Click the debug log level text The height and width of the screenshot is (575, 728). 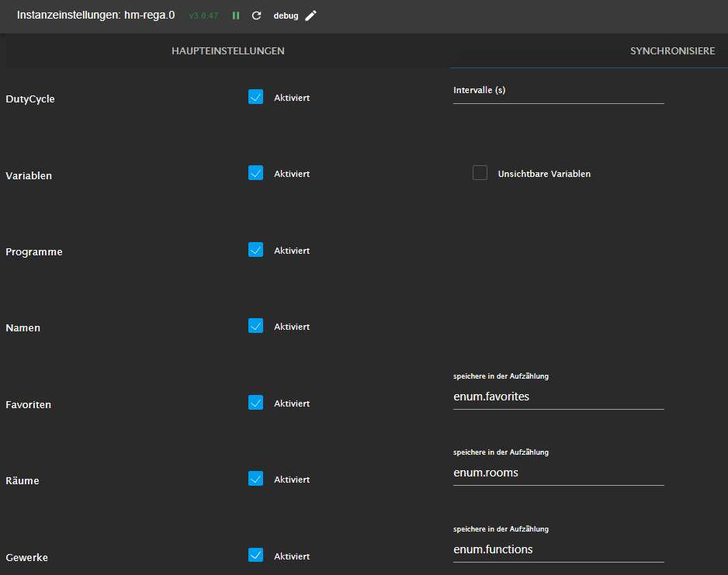[x=286, y=16]
